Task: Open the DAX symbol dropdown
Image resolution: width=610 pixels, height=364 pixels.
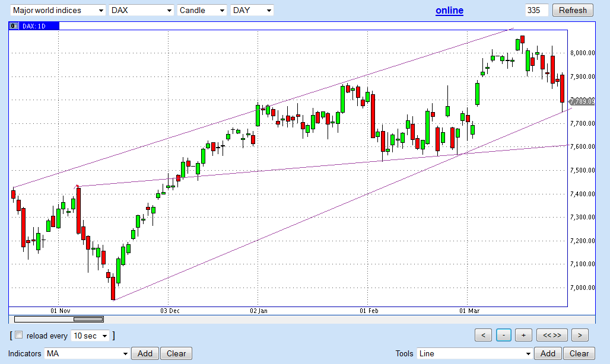Action: coord(141,10)
